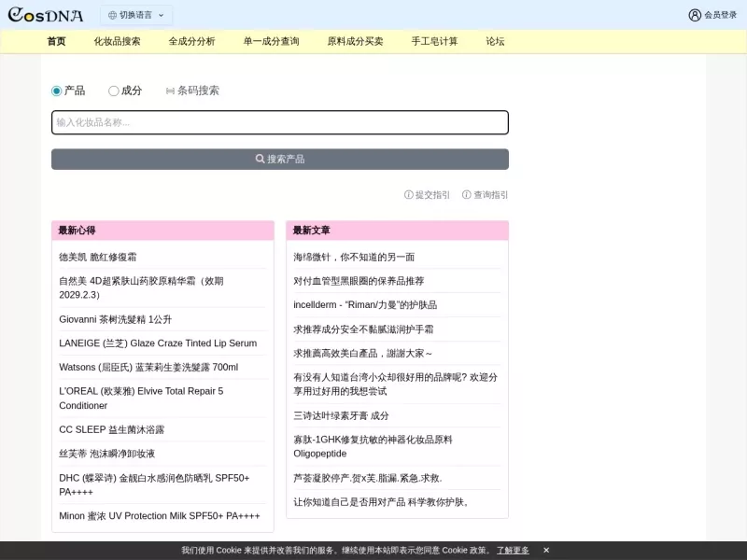This screenshot has height=560, width=747.
Task: Open Watsons 蓝茉莉生姜洗髮露 700ml
Action: click(x=148, y=367)
